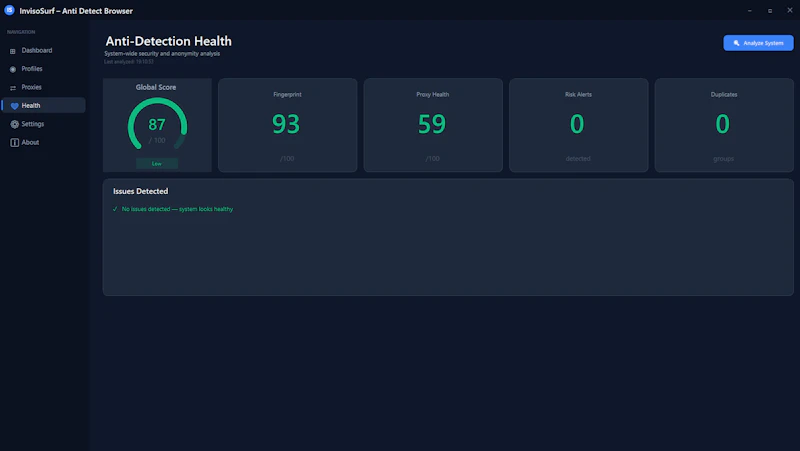Viewport: 800px width, 451px height.
Task: Click the Low risk badge under Global Score
Action: click(x=157, y=164)
